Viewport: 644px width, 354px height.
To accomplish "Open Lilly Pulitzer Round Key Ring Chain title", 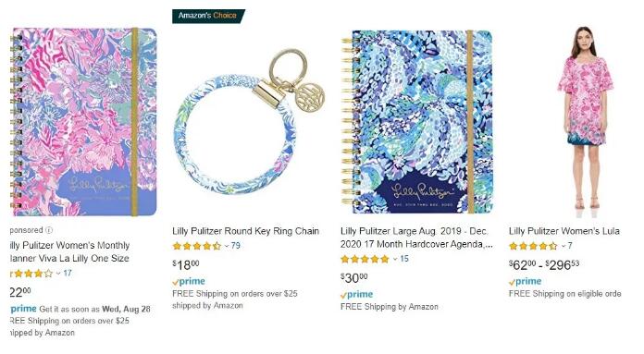I will (x=245, y=231).
